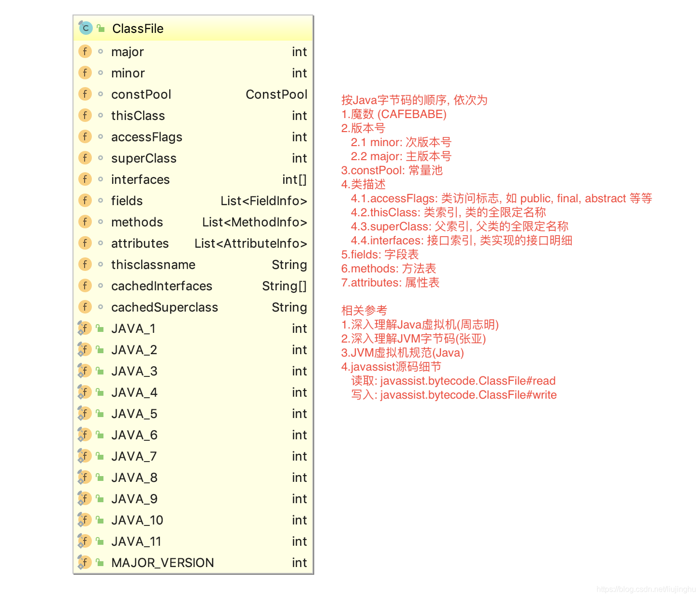Select the JAVA_8 constant name
Screen dimensions: 700x598
(x=134, y=478)
